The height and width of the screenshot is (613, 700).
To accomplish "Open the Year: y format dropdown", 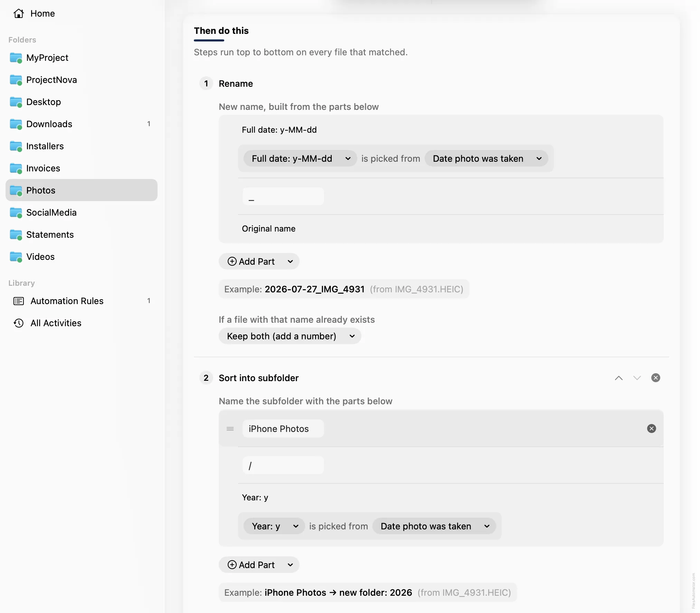I will pyautogui.click(x=274, y=526).
